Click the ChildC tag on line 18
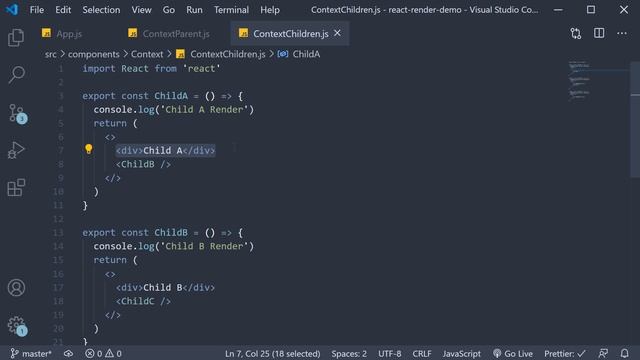This screenshot has width=640, height=360. (x=143, y=302)
